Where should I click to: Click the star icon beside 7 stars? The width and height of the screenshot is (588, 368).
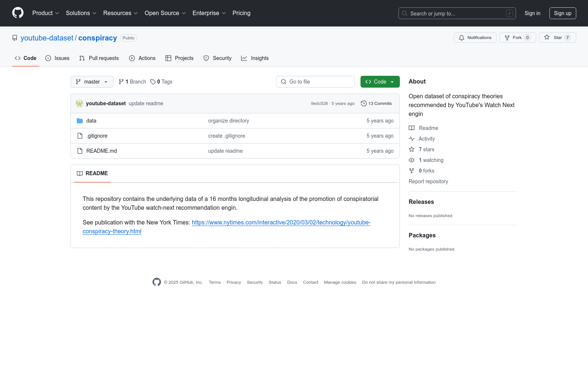(412, 149)
